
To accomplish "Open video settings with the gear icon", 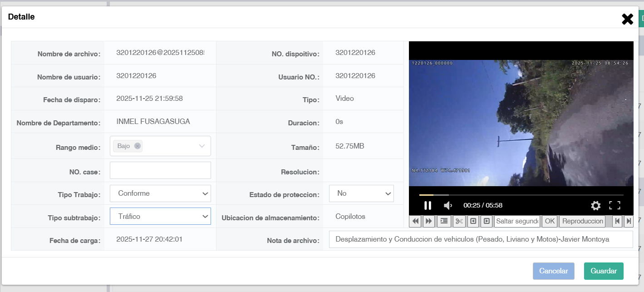I will tap(596, 205).
